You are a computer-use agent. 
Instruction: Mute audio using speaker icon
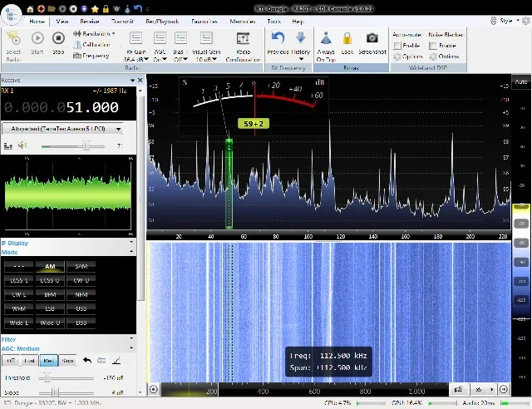coord(22,145)
